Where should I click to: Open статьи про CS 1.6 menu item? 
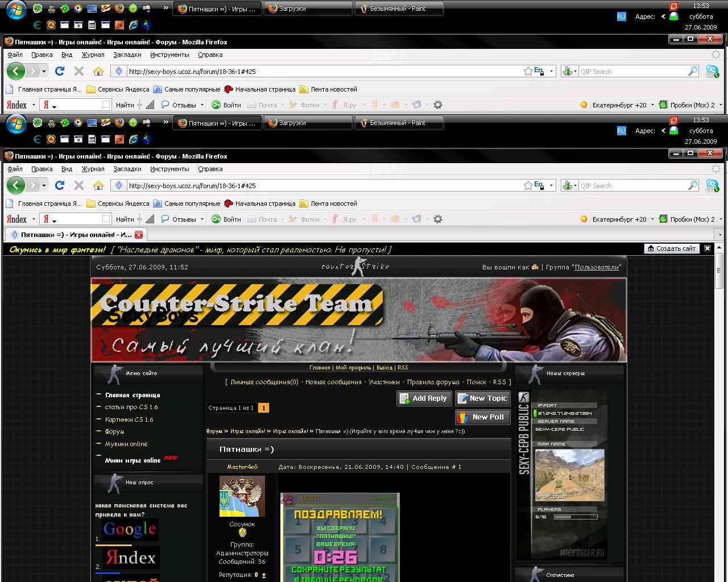(131, 407)
